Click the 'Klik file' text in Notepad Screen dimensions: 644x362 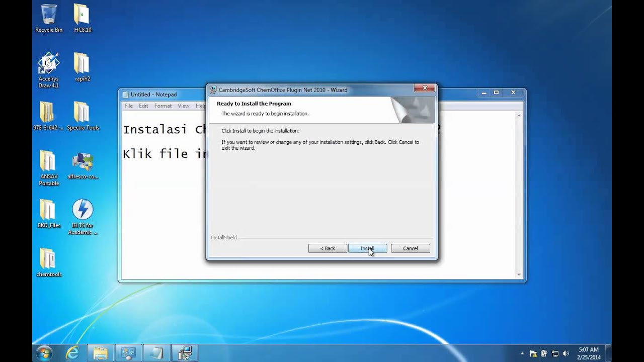coord(155,154)
